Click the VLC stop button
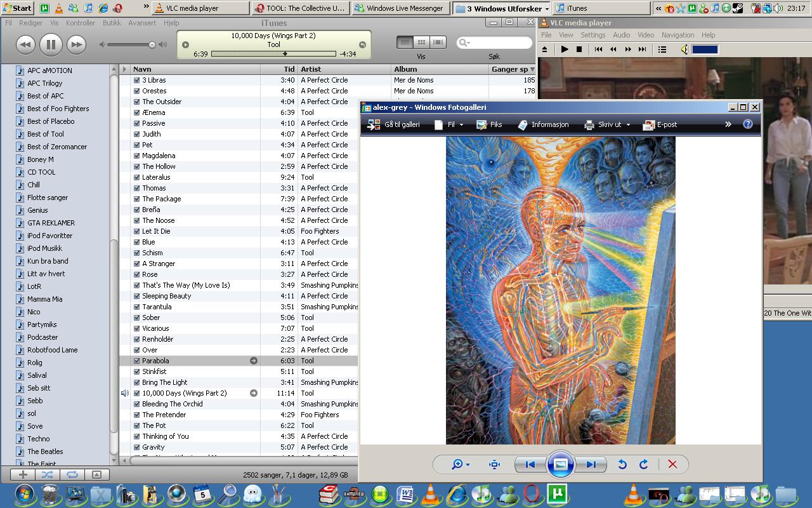 point(579,49)
